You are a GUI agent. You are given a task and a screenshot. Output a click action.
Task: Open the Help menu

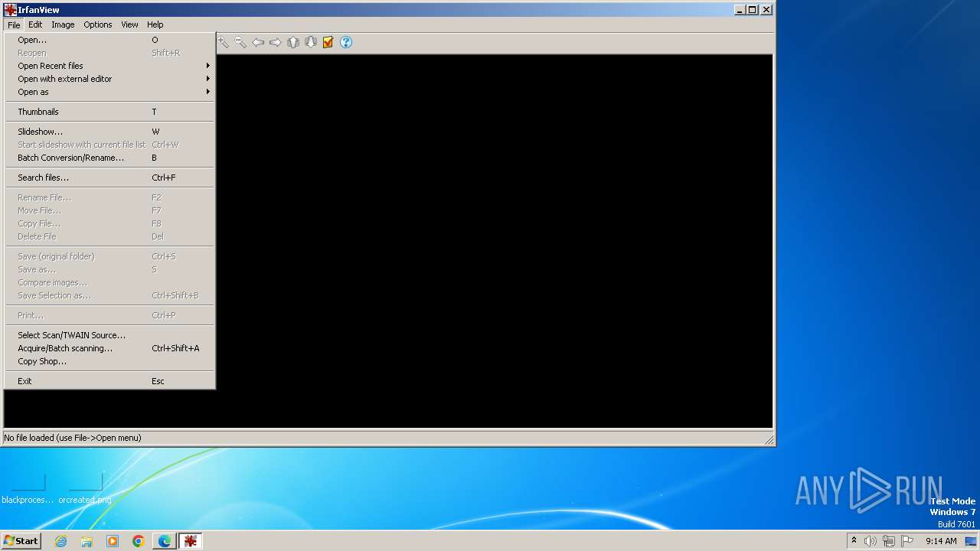point(155,24)
